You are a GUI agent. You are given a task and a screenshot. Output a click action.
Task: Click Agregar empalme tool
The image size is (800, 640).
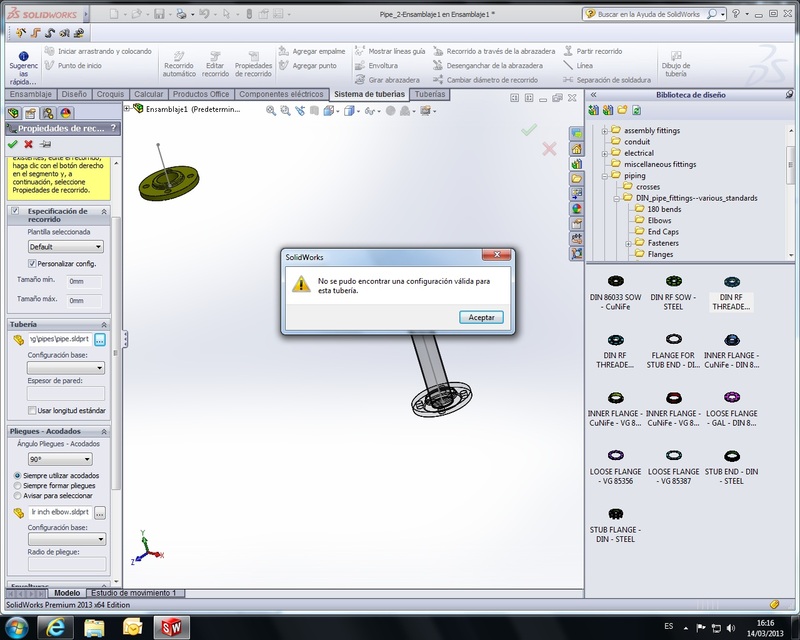[x=312, y=51]
